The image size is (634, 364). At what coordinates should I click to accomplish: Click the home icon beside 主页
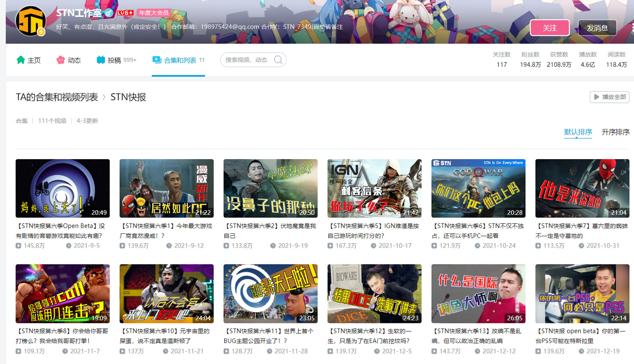pos(21,60)
